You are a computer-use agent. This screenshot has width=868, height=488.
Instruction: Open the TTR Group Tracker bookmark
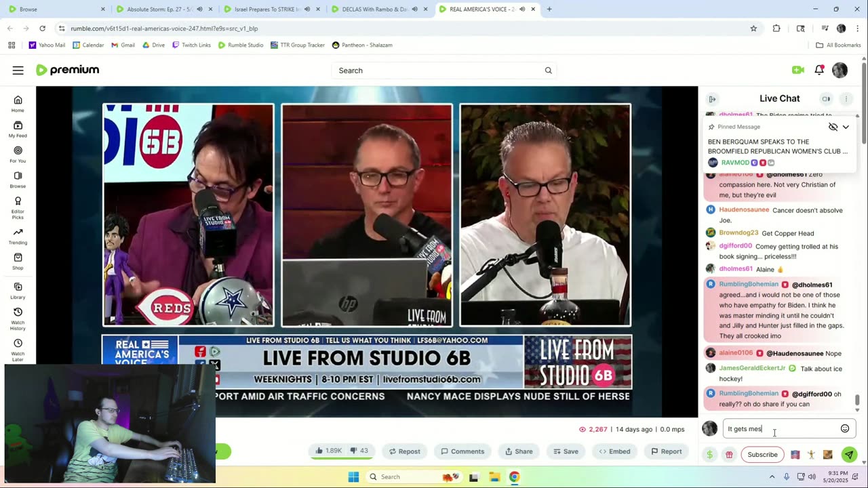coord(297,45)
